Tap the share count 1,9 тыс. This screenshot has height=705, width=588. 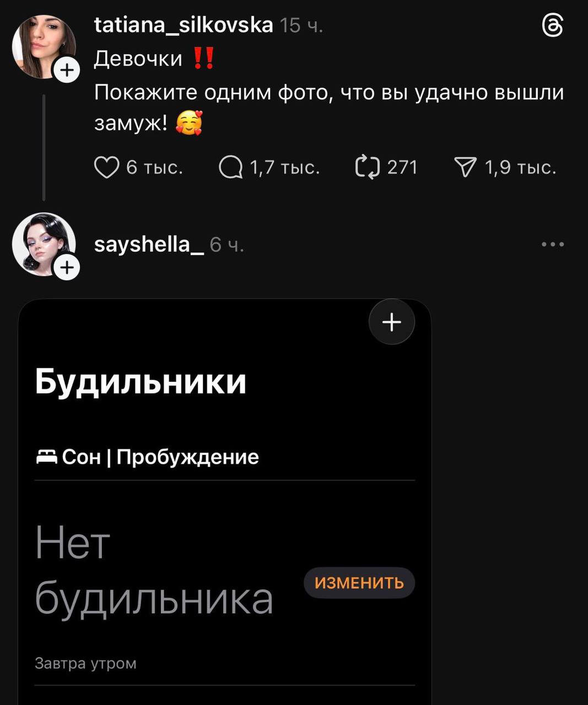click(x=520, y=167)
